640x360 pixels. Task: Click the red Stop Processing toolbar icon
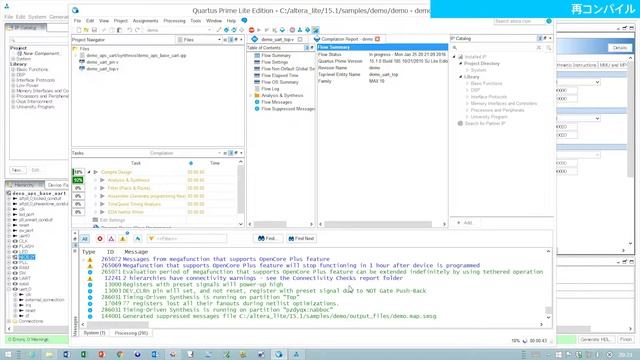point(251,30)
